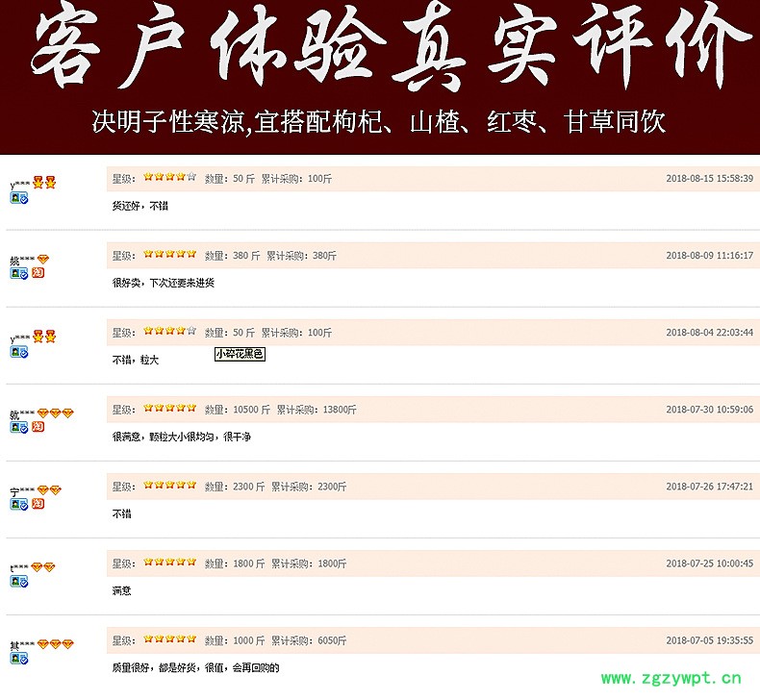Click crown badges of the 2018-08-04 reviewer
The width and height of the screenshot is (760, 700).
coord(44,336)
